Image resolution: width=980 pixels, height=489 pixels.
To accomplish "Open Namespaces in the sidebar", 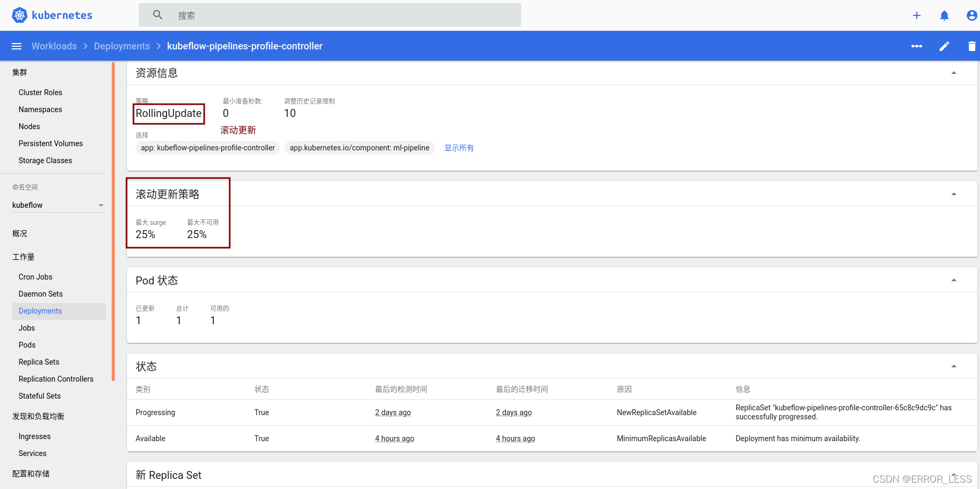I will pyautogui.click(x=40, y=109).
